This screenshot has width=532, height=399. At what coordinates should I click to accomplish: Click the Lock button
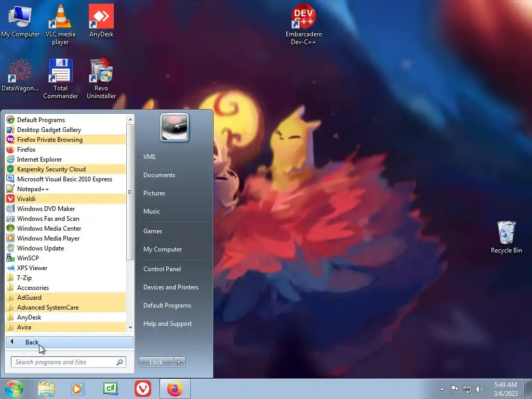(x=156, y=362)
